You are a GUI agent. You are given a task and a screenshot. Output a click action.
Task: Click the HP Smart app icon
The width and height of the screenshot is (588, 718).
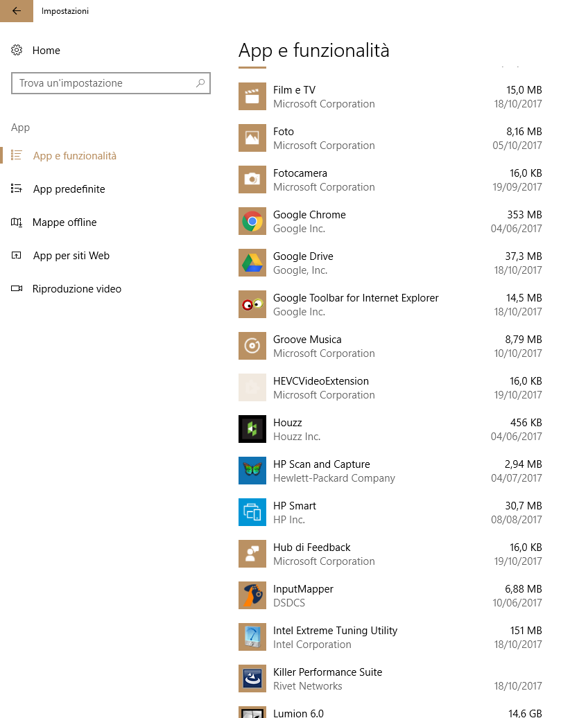click(x=252, y=512)
